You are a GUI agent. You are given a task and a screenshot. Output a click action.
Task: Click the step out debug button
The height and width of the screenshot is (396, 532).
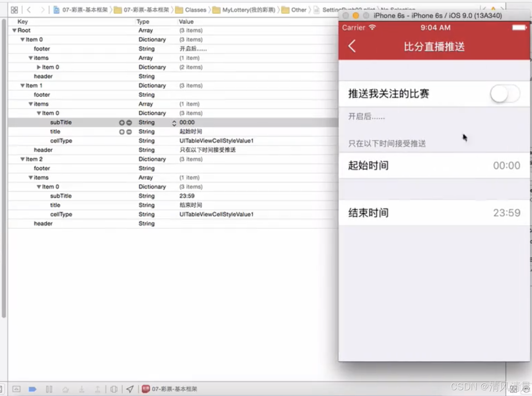[x=97, y=389]
